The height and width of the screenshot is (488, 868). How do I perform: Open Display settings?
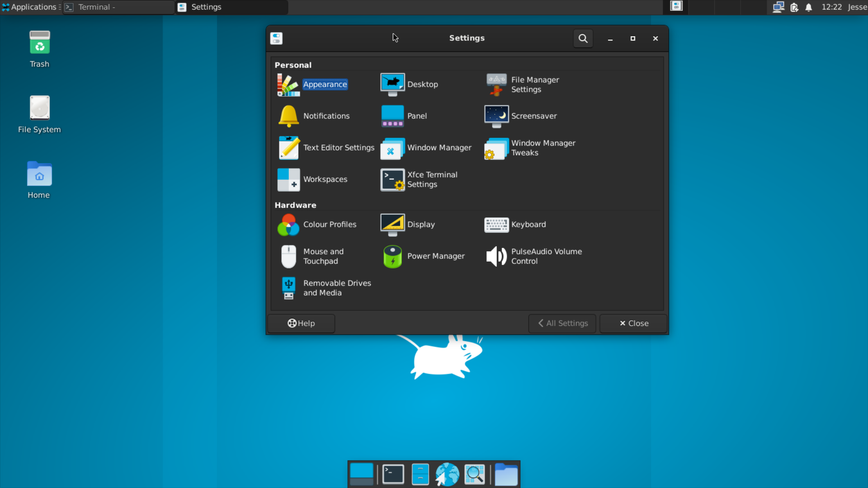click(x=408, y=225)
